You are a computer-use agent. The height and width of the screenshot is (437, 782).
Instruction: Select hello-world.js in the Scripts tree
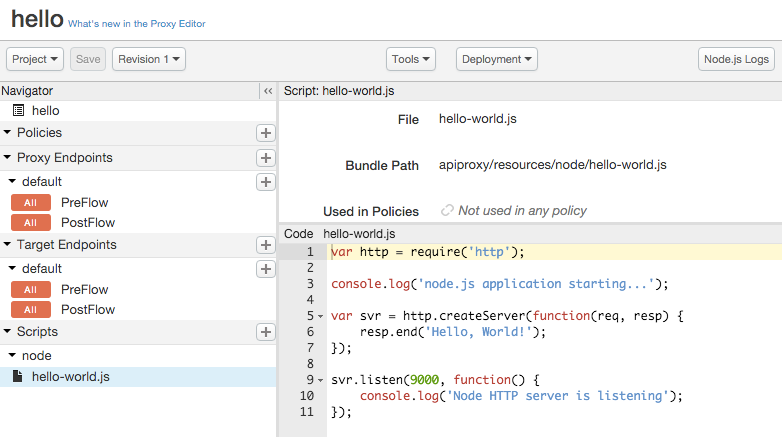click(x=70, y=377)
